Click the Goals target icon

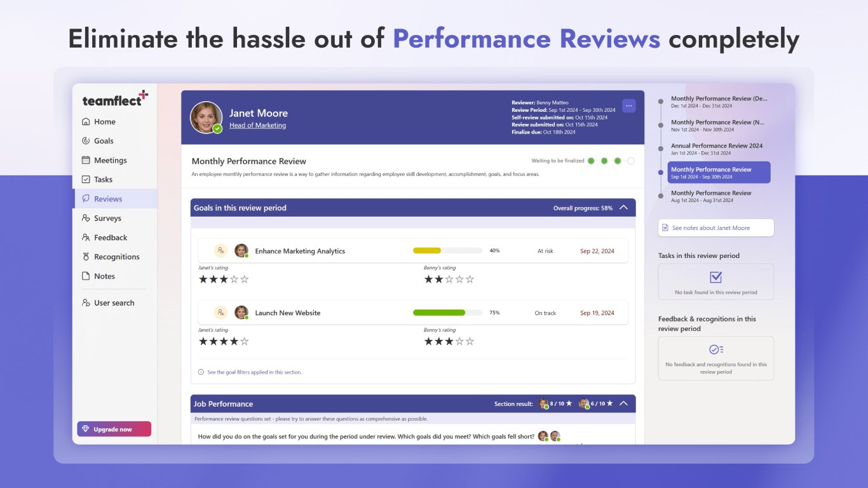tap(86, 141)
